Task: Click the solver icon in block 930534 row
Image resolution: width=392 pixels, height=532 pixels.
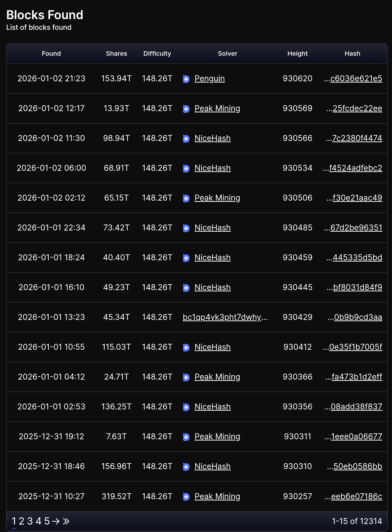Action: 186,169
